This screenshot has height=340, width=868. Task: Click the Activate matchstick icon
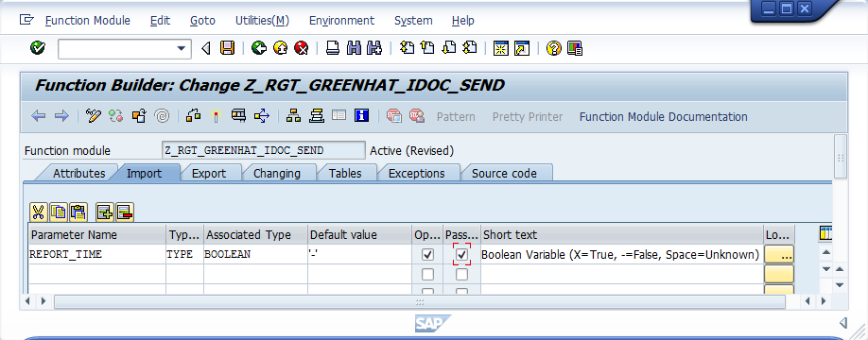click(216, 115)
